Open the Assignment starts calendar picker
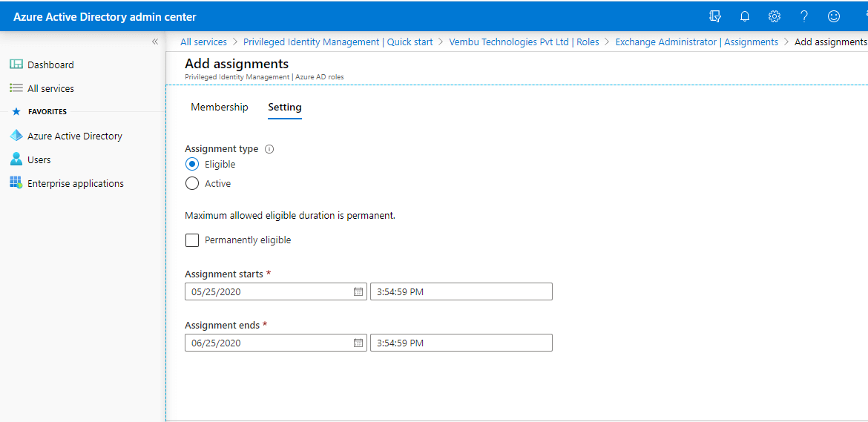Image resolution: width=868 pixels, height=422 pixels. 358,291
